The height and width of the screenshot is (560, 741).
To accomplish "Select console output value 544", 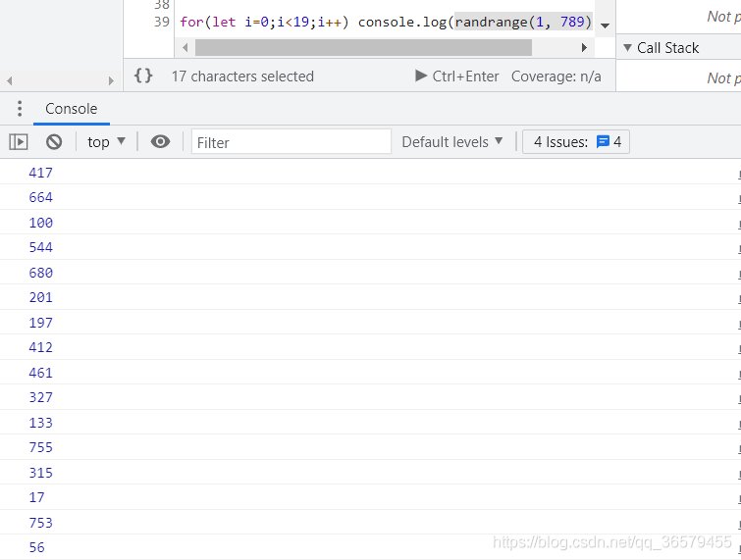I will click(40, 247).
